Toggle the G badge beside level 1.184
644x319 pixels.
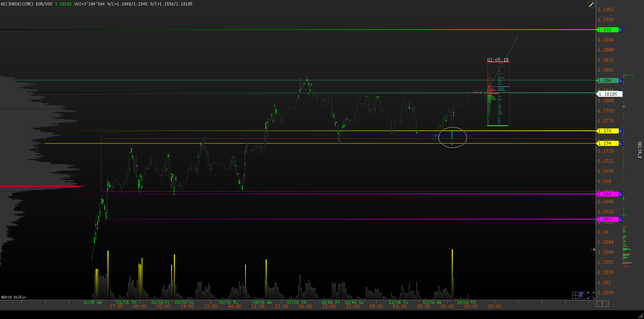(x=620, y=81)
